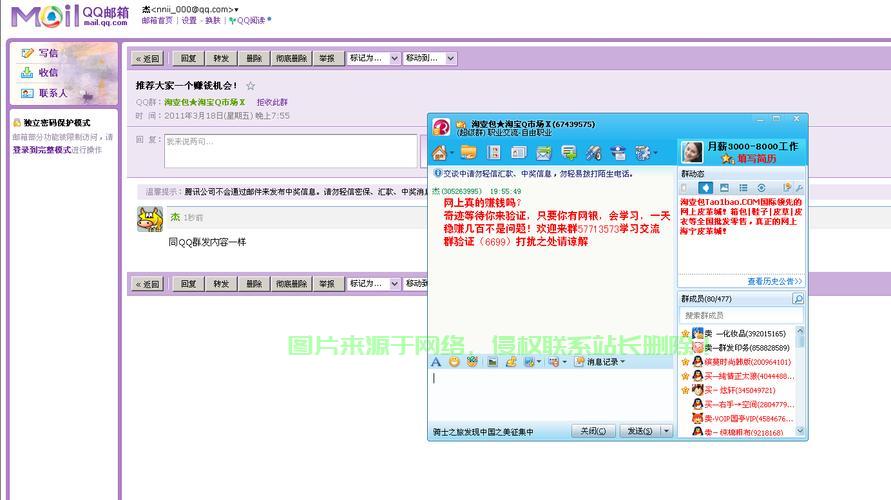Star the email subject
Image resolution: width=891 pixels, height=500 pixels.
click(251, 86)
